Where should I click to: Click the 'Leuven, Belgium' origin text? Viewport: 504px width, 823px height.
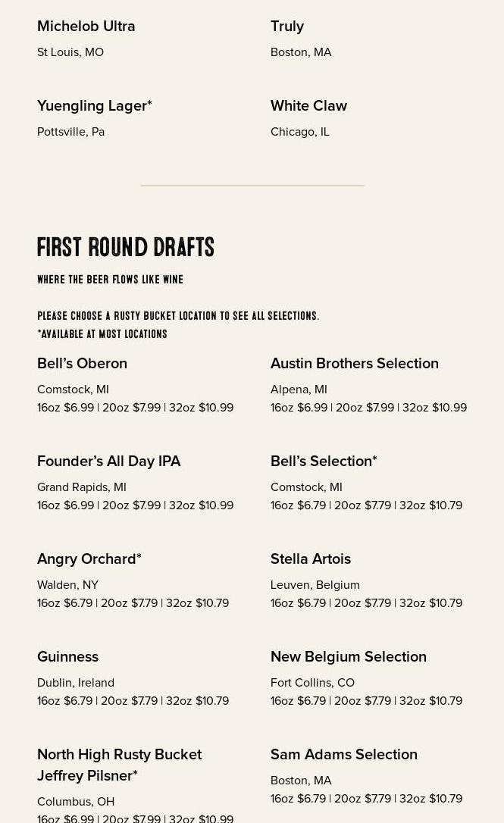[315, 585]
